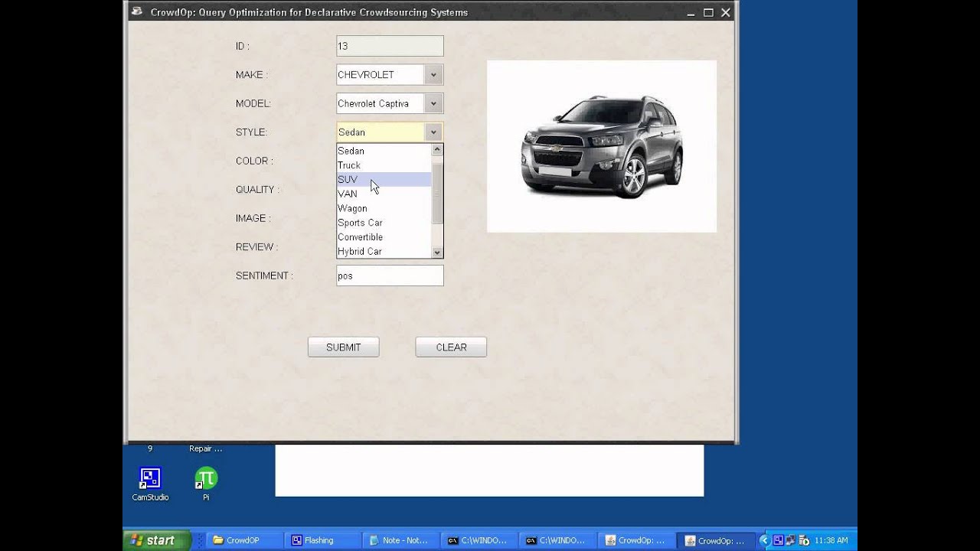Click the SUBMIT button
This screenshot has height=551, width=980.
pos(343,347)
